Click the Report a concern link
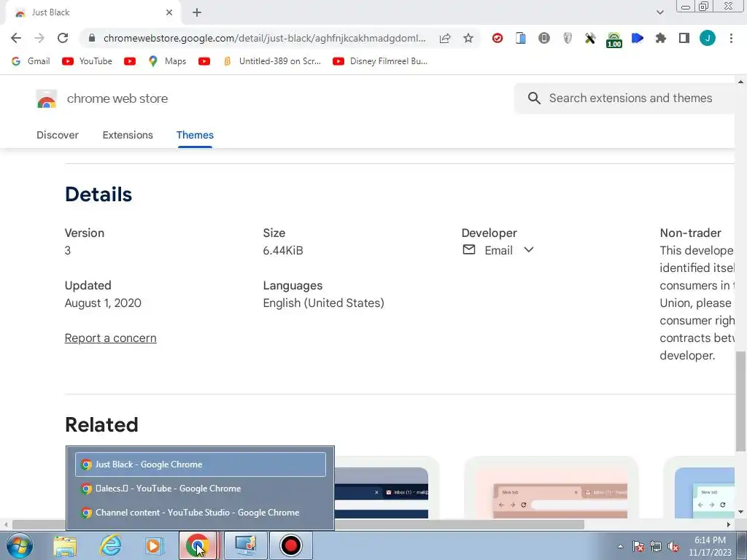 111,338
